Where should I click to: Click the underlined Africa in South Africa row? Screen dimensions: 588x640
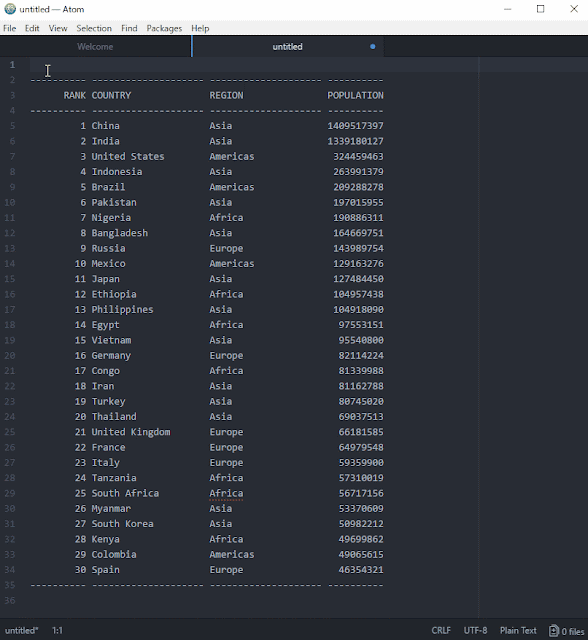[226, 493]
